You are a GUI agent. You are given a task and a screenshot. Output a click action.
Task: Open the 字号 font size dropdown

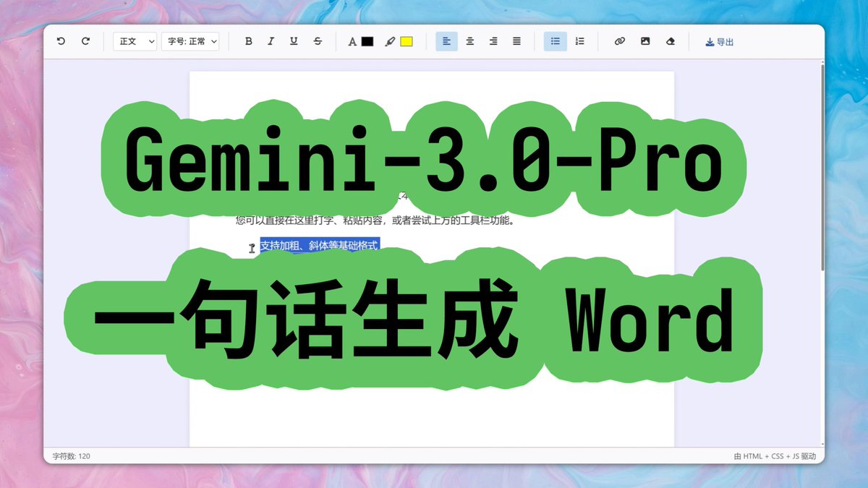click(x=190, y=42)
